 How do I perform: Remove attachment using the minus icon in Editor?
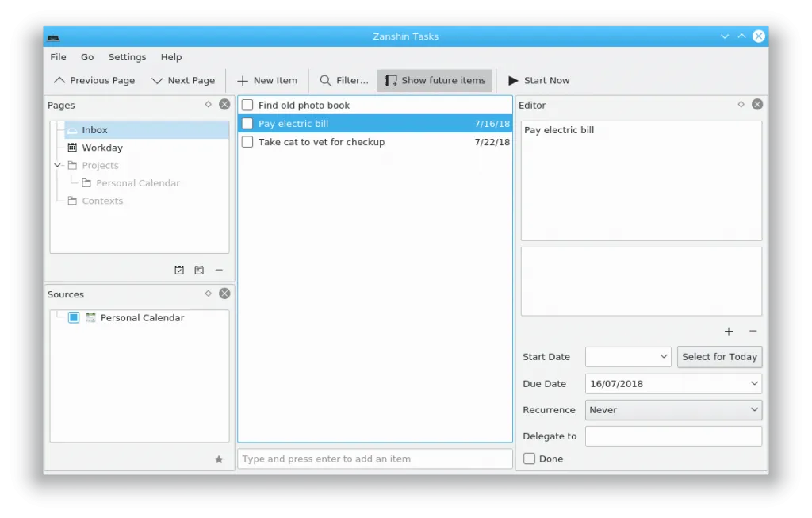(x=753, y=331)
